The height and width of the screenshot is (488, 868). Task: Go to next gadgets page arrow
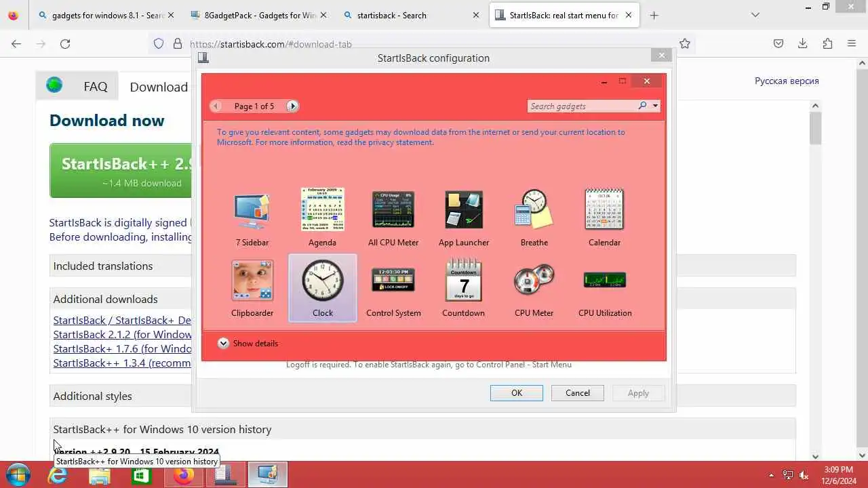[x=292, y=106]
